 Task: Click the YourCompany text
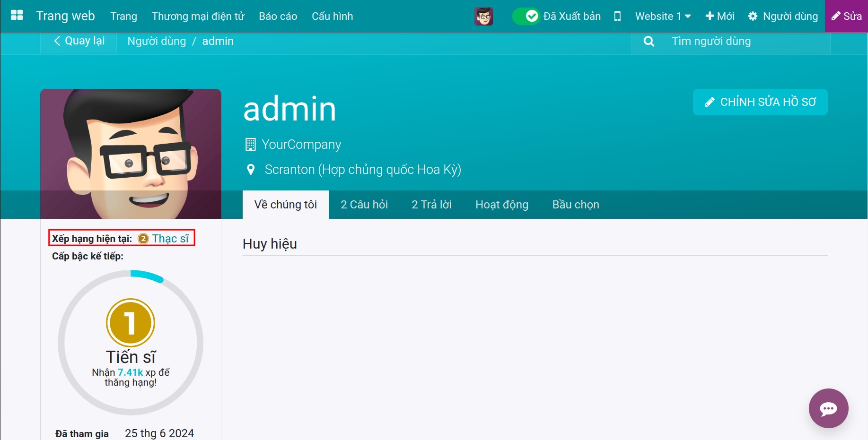tap(301, 145)
